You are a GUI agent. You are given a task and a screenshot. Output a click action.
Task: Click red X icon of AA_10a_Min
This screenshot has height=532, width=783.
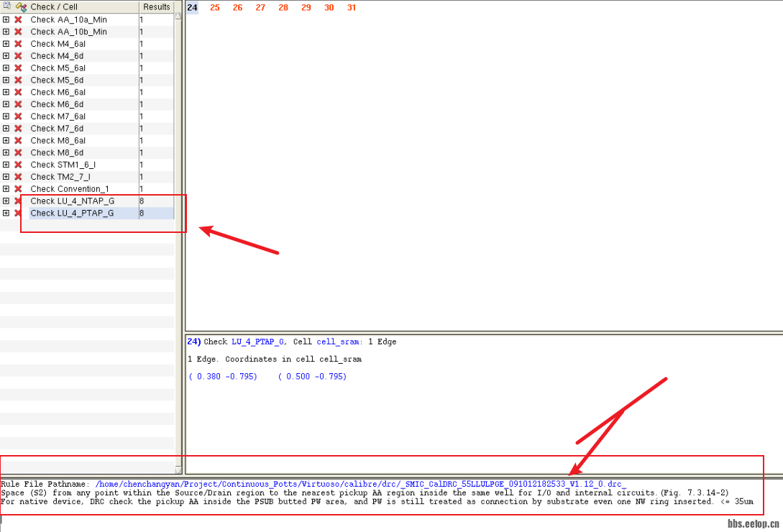[18, 19]
